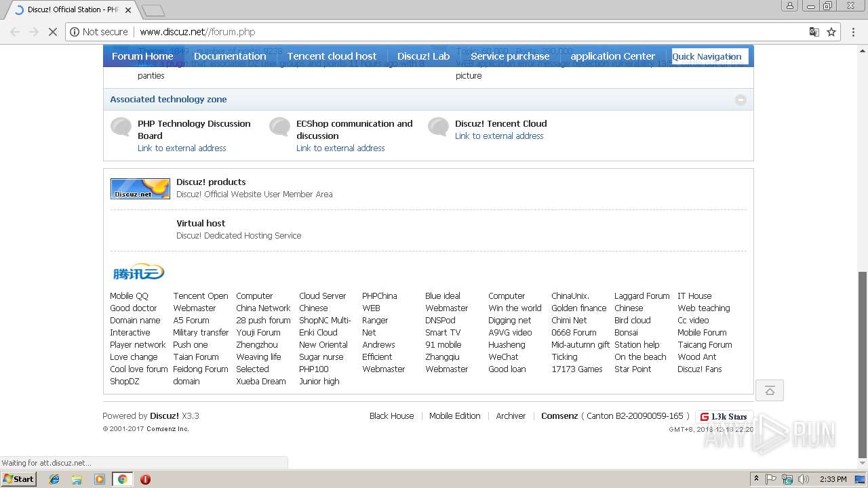Open network tray icon
Image resolution: width=868 pixels, height=488 pixels.
point(787,479)
